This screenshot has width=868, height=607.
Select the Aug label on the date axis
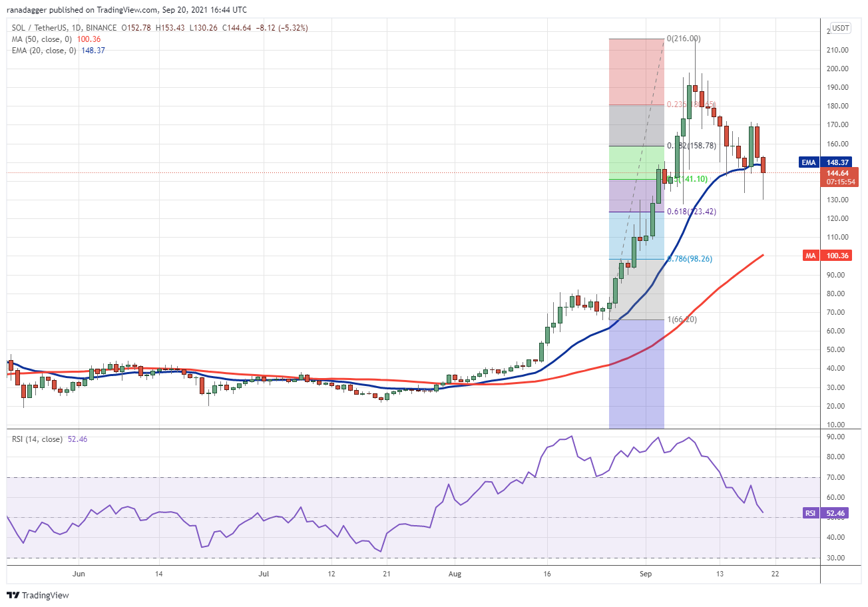[x=455, y=573]
